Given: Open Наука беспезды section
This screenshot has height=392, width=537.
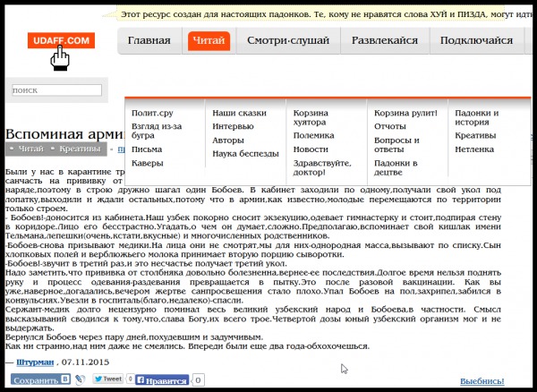Looking at the screenshot, I should click(x=245, y=154).
